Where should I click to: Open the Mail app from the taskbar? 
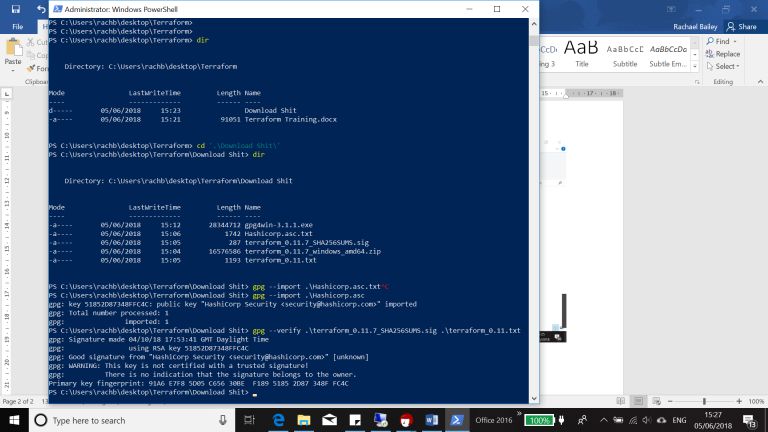tap(329, 420)
